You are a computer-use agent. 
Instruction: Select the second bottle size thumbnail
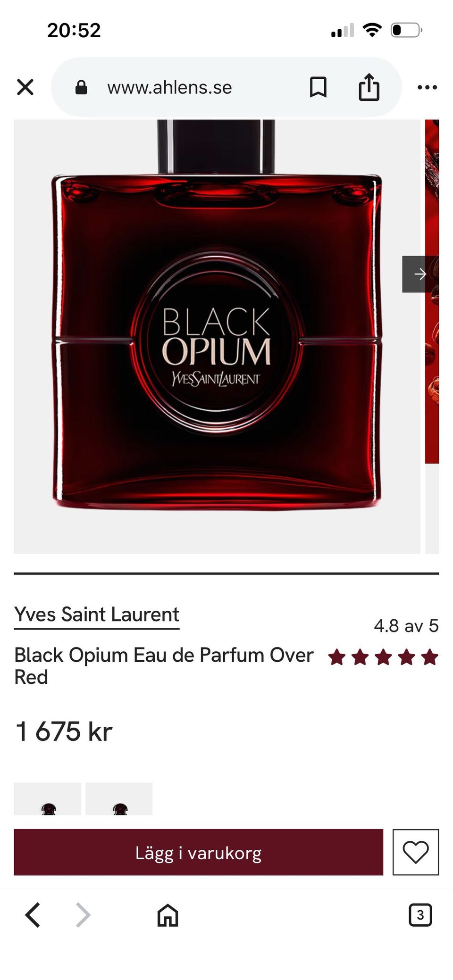click(x=119, y=798)
